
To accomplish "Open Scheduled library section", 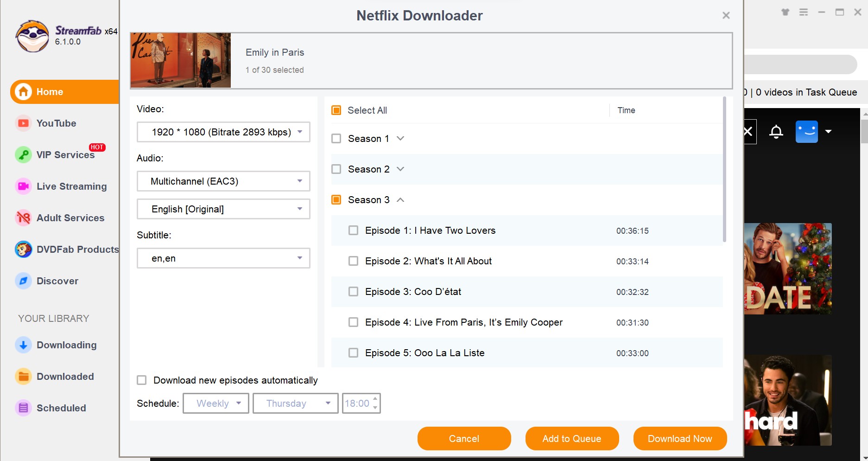I will 61,408.
